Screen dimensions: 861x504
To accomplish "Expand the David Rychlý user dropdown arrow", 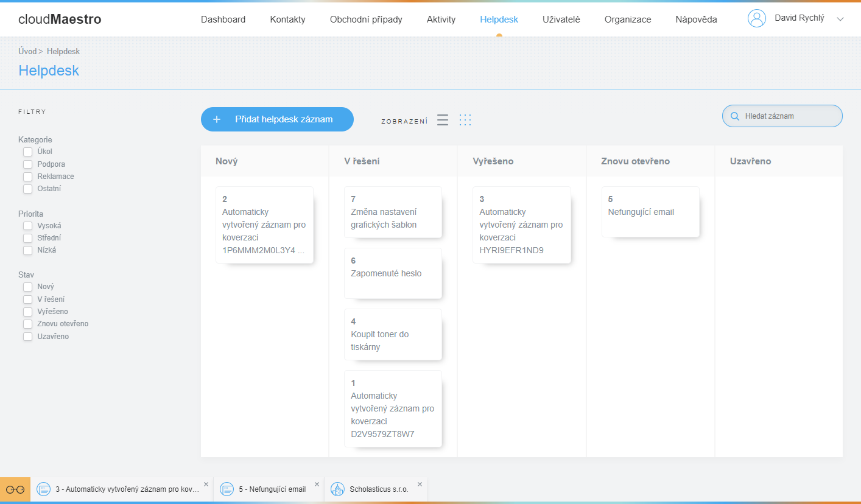I will tap(840, 19).
